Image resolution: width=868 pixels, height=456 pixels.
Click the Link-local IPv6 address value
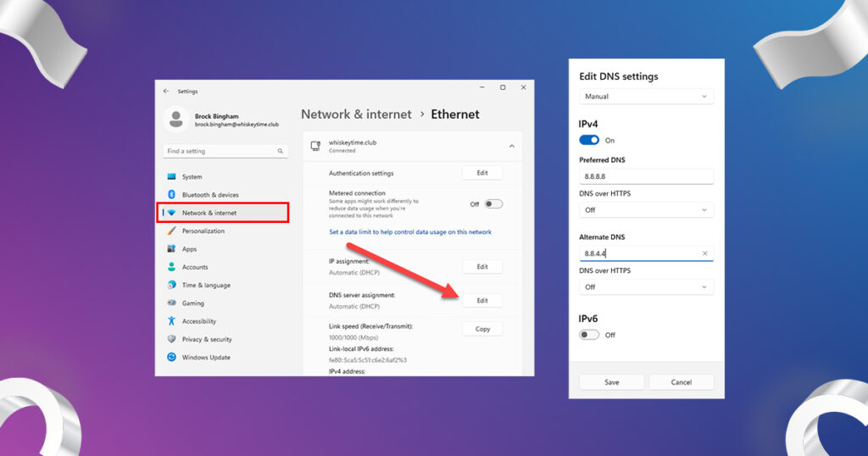368,359
